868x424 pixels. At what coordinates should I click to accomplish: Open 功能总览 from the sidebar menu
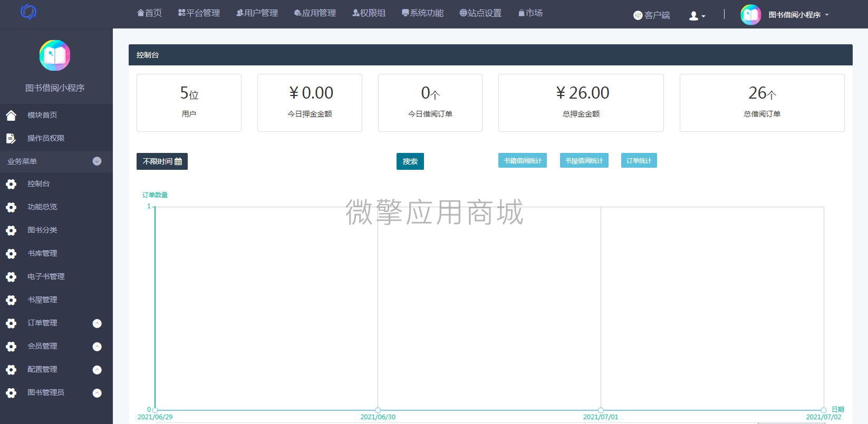(x=42, y=207)
